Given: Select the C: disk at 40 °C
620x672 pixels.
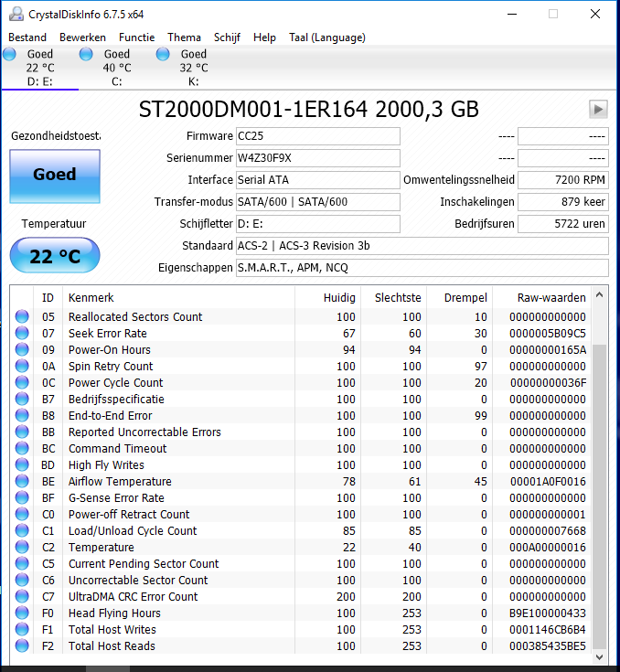Looking at the screenshot, I should point(117,68).
